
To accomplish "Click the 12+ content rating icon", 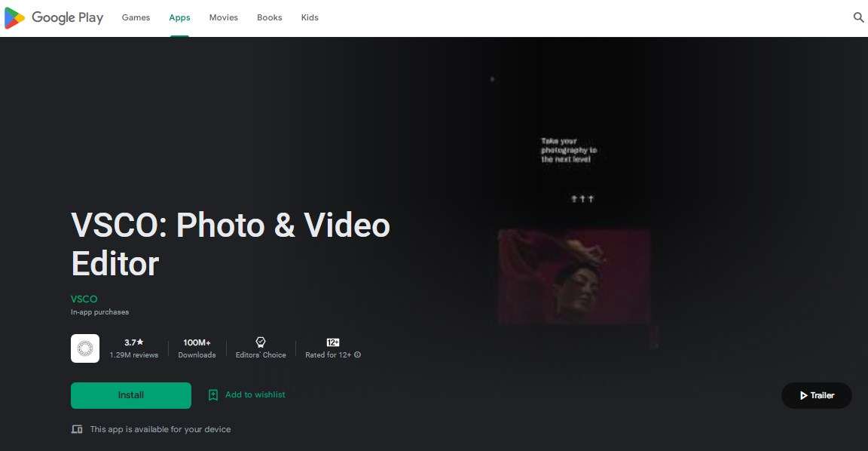I will [x=333, y=342].
